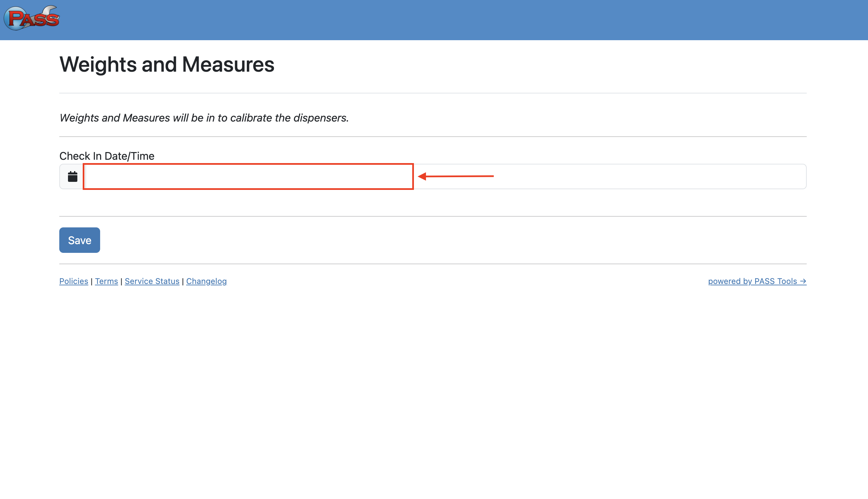868x499 pixels.
Task: Click the divider line below the page heading
Action: [x=433, y=93]
